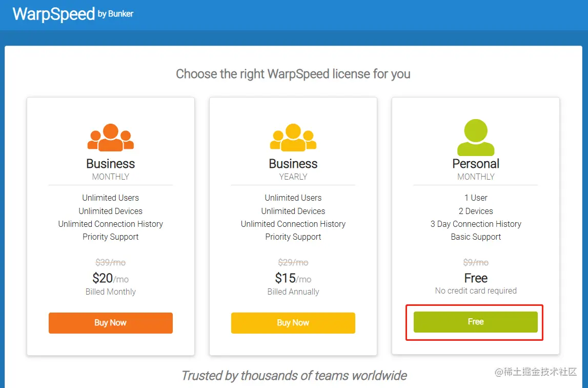
Task: Click "Trusted by thousands of teams worldwide"
Action: coord(294,376)
